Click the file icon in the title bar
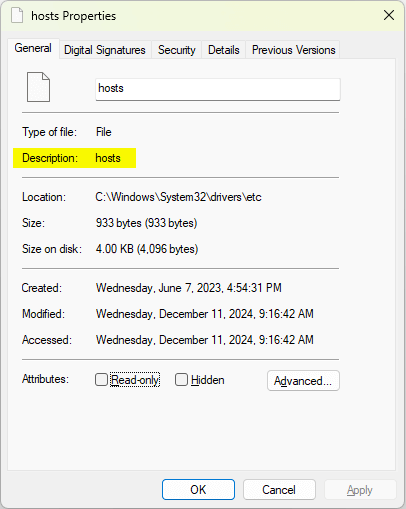Screen dimensions: 406x509 [x=17, y=15]
